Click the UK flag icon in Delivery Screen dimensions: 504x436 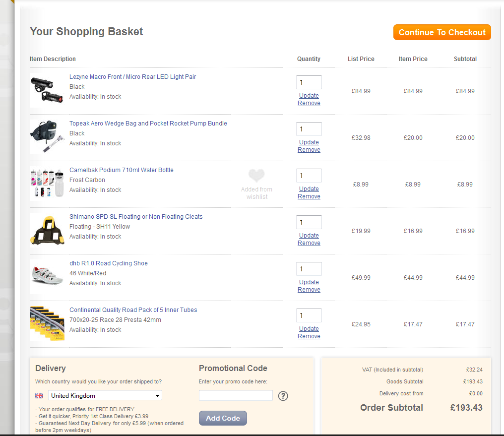coord(39,396)
